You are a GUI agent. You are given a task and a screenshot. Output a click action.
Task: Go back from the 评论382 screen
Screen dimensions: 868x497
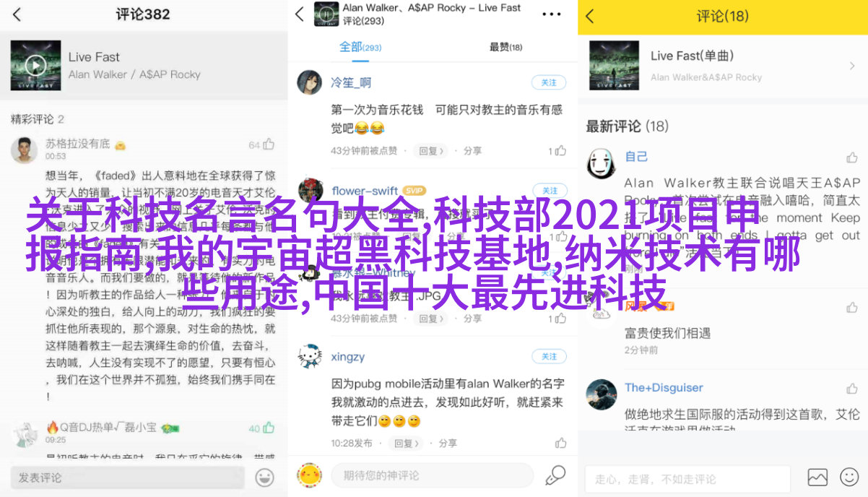[17, 14]
